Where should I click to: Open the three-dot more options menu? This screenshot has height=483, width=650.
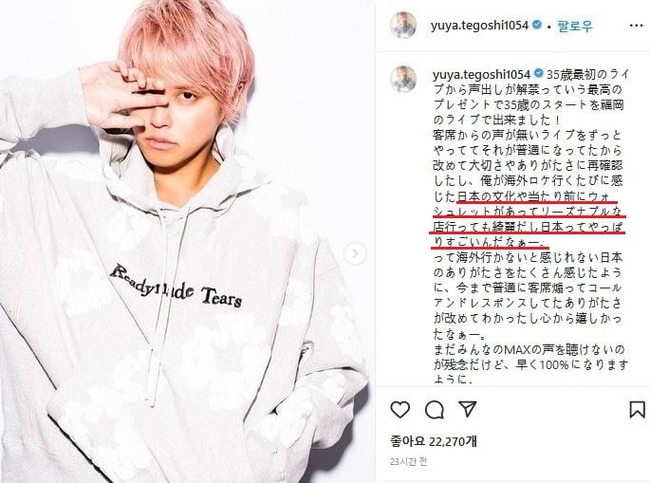(x=636, y=26)
